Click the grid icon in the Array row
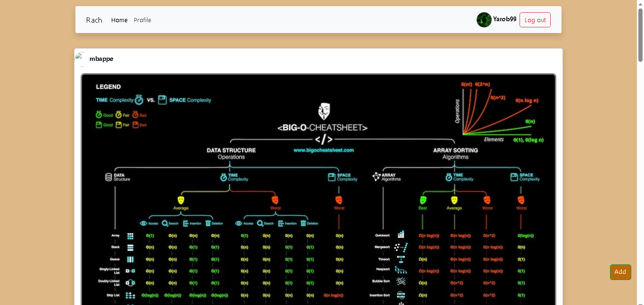 (x=130, y=236)
